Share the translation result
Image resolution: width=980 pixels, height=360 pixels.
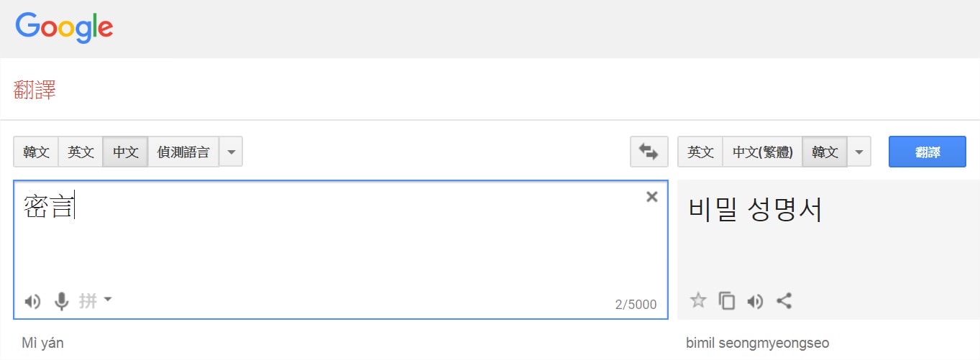784,300
